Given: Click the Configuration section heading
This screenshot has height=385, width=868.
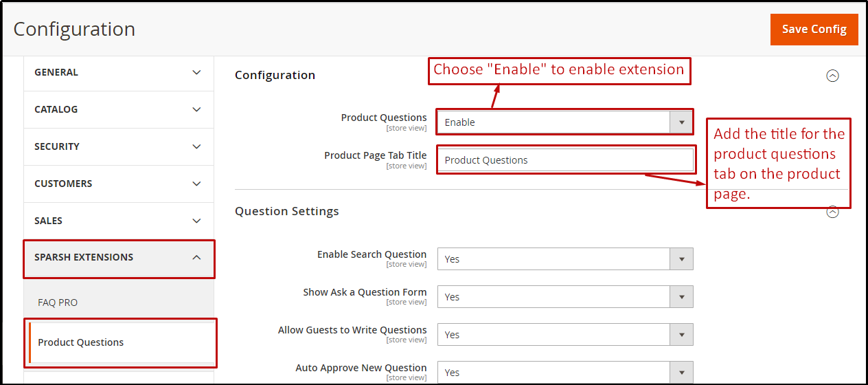Looking at the screenshot, I should pos(275,75).
